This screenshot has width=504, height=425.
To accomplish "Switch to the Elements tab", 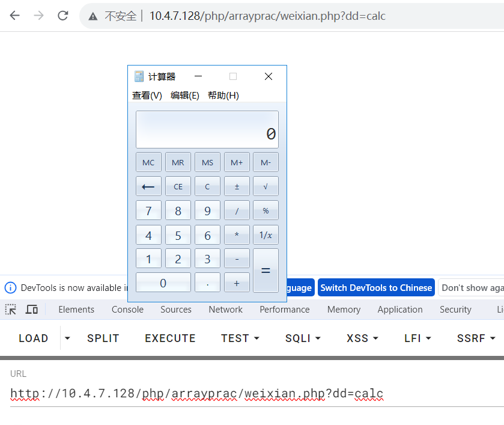I will pos(76,310).
